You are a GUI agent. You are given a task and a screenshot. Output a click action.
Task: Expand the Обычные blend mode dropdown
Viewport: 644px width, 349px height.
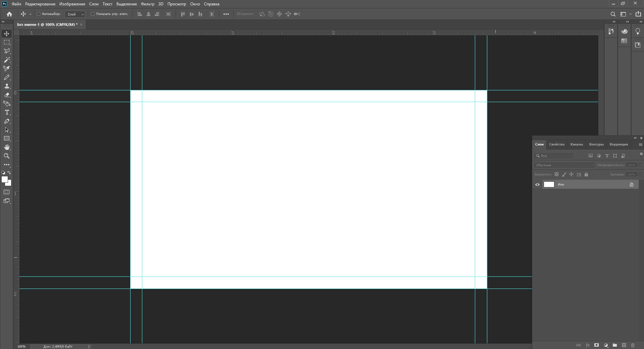tap(564, 165)
